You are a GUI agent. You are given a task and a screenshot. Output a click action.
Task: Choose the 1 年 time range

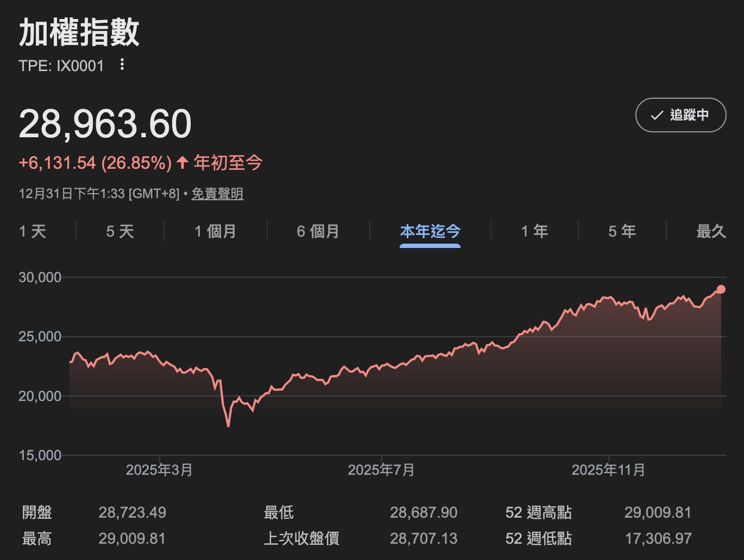pyautogui.click(x=534, y=232)
